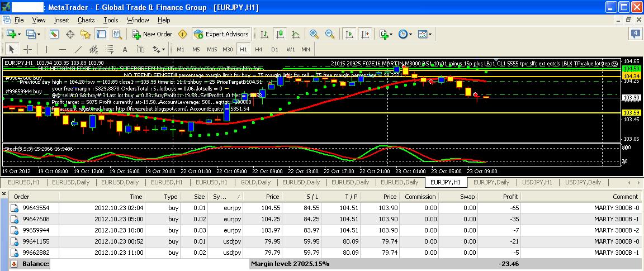The width and height of the screenshot is (644, 271).
Task: Click the New Order button
Action: tap(153, 34)
